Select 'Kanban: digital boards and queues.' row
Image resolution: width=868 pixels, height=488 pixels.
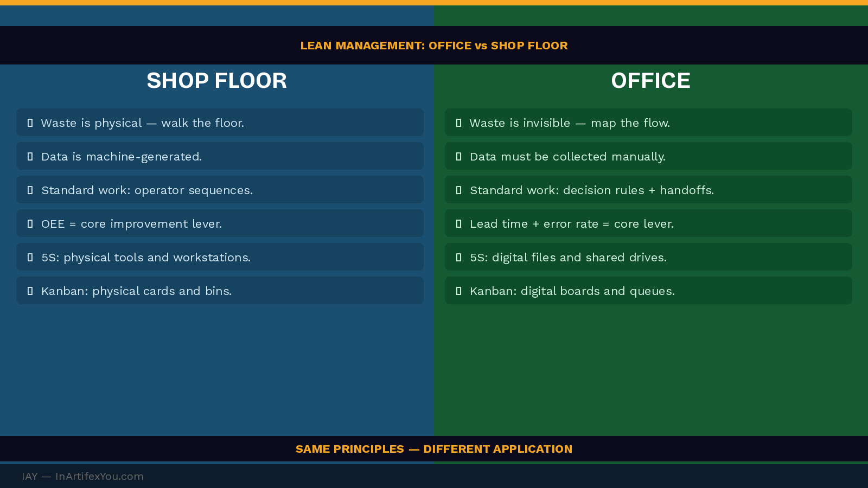[648, 291]
